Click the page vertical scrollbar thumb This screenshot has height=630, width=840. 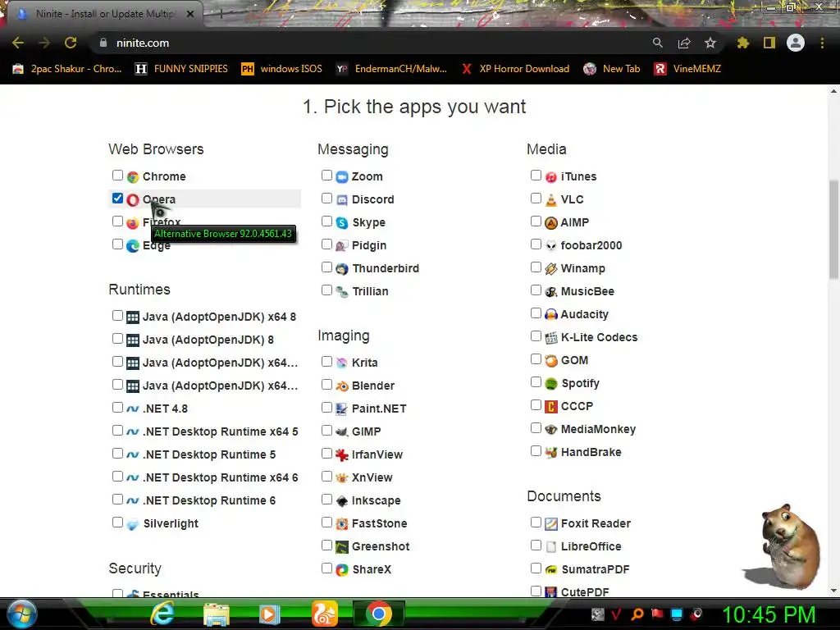(x=833, y=230)
